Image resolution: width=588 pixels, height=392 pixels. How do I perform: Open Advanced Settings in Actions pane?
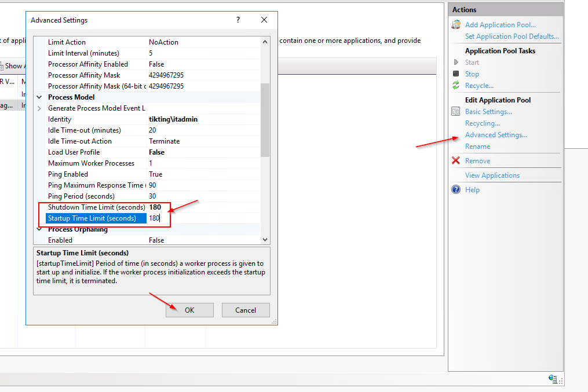(496, 135)
